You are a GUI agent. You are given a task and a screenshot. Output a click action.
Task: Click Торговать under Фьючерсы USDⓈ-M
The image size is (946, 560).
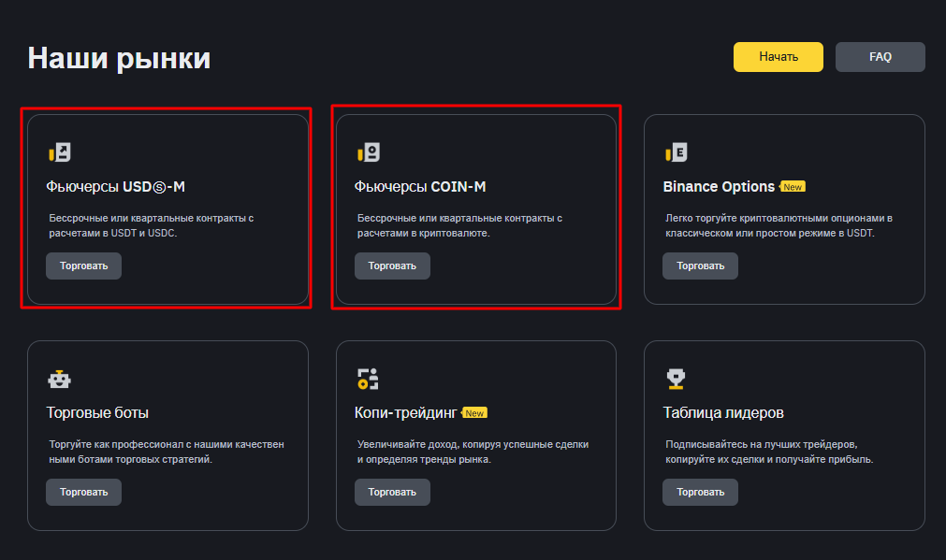(x=84, y=266)
